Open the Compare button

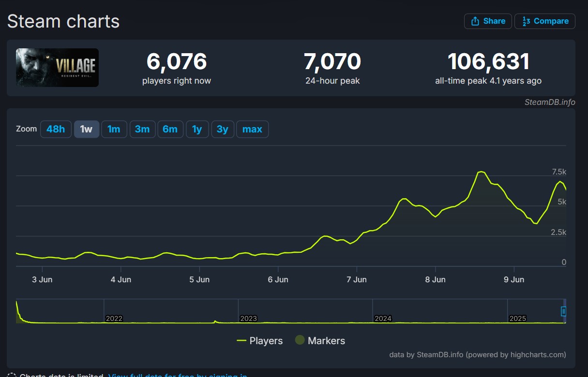click(545, 21)
